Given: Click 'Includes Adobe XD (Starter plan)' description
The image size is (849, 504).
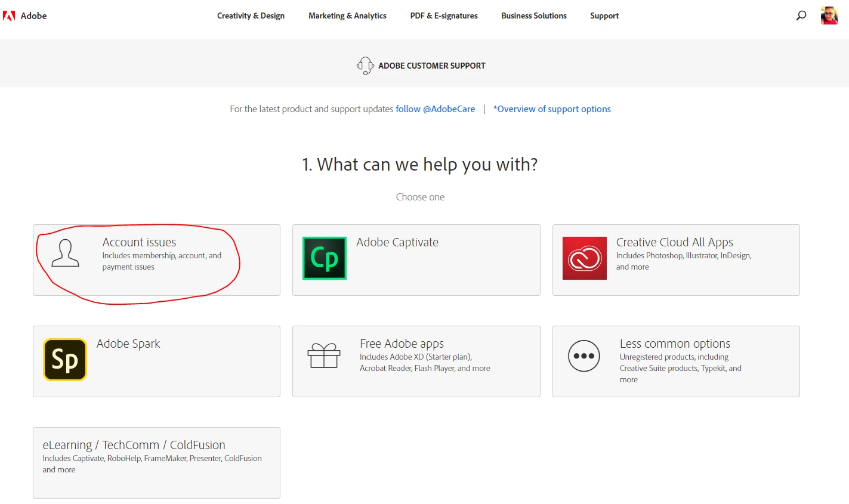Looking at the screenshot, I should coord(425,363).
